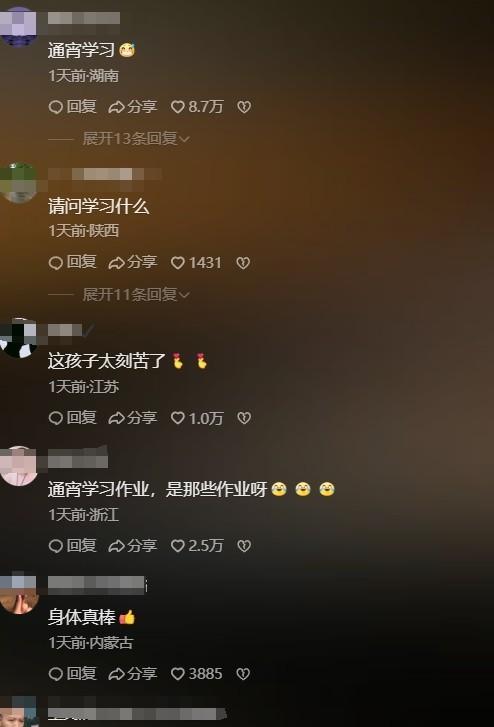
Task: Reply to the 通宵学习作业 comment from 浙江
Action: (72, 546)
